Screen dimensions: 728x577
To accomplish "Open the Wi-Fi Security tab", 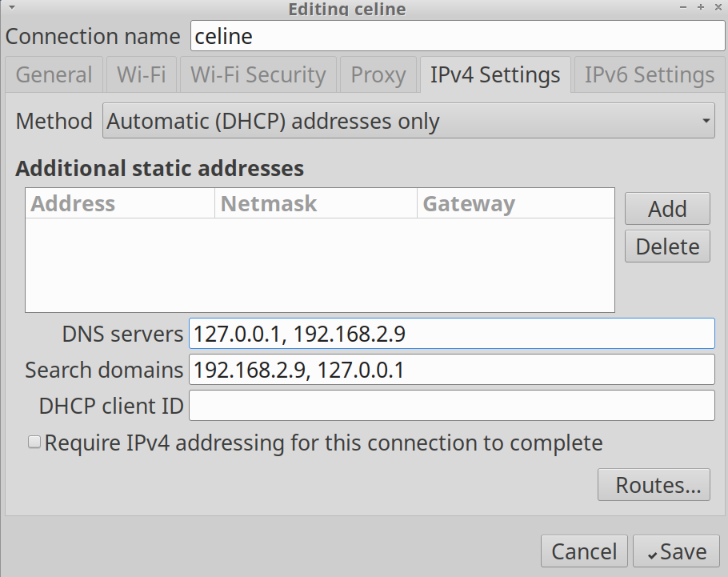I will pyautogui.click(x=258, y=75).
